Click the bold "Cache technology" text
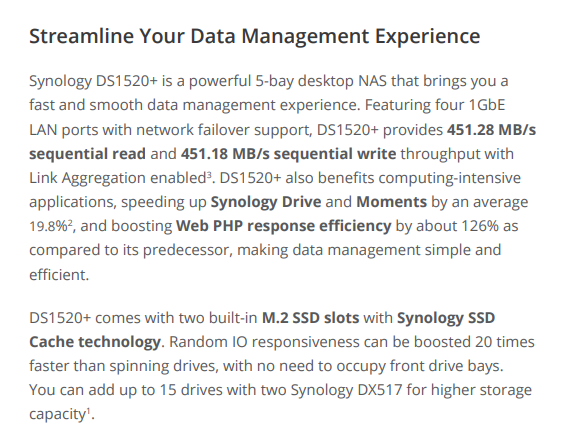The width and height of the screenshot is (566, 437). pos(95,342)
